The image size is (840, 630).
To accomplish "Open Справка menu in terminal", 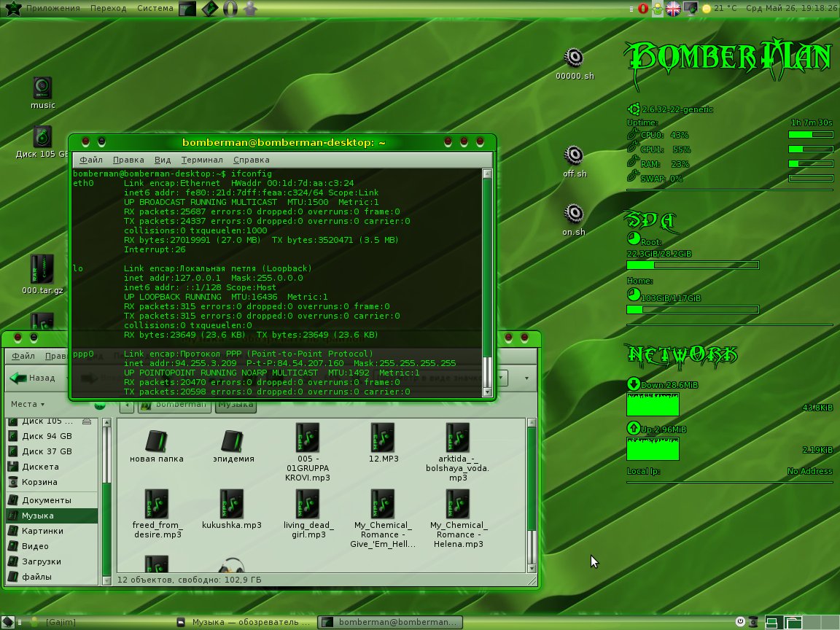I will (252, 160).
